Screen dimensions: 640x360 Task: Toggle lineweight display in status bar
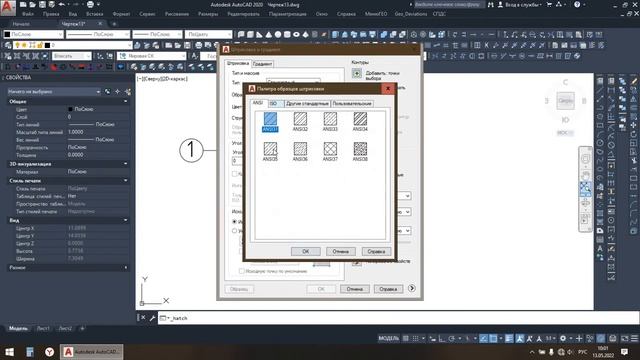[509, 338]
